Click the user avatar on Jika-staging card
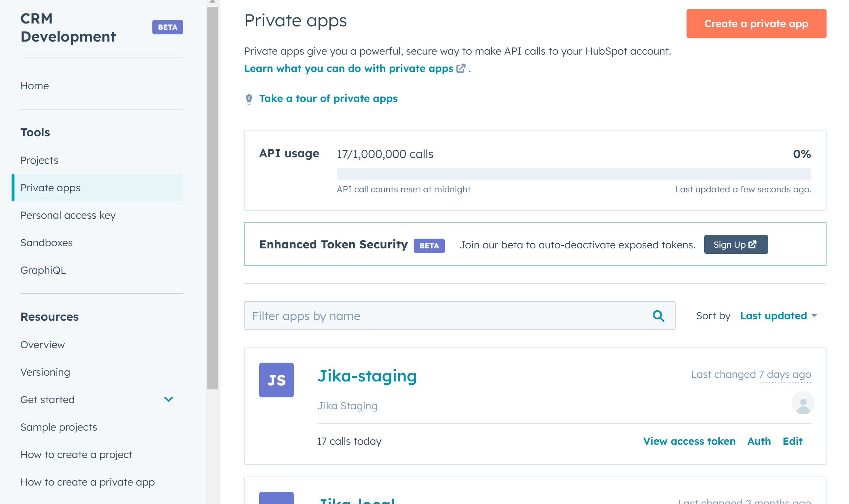The image size is (849, 504). (803, 403)
